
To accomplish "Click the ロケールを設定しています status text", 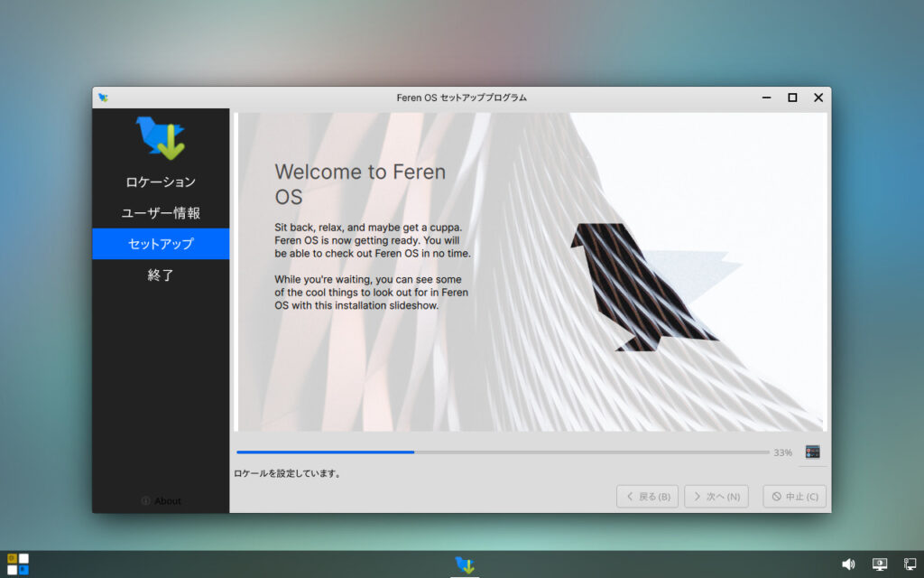I will click(x=288, y=473).
